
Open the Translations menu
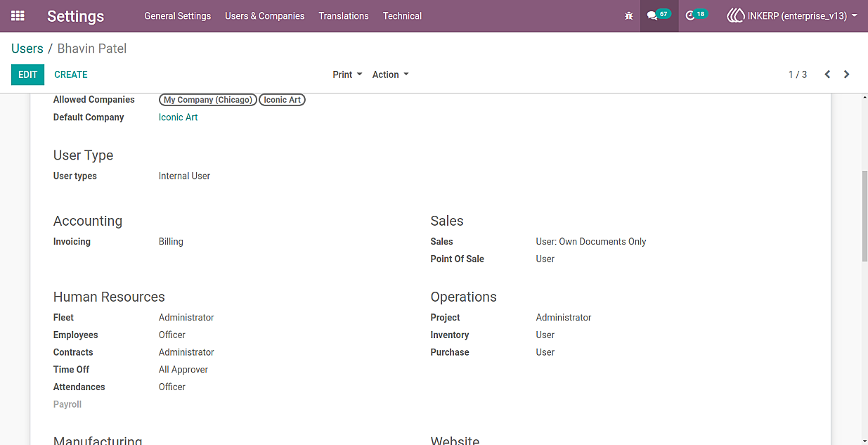344,15
